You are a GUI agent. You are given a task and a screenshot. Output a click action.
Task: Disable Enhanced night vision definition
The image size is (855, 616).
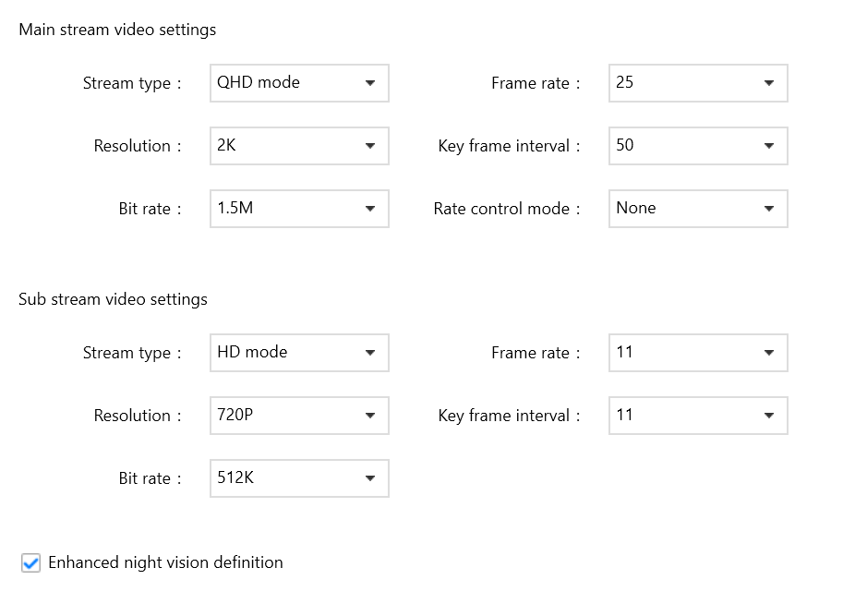(x=30, y=562)
